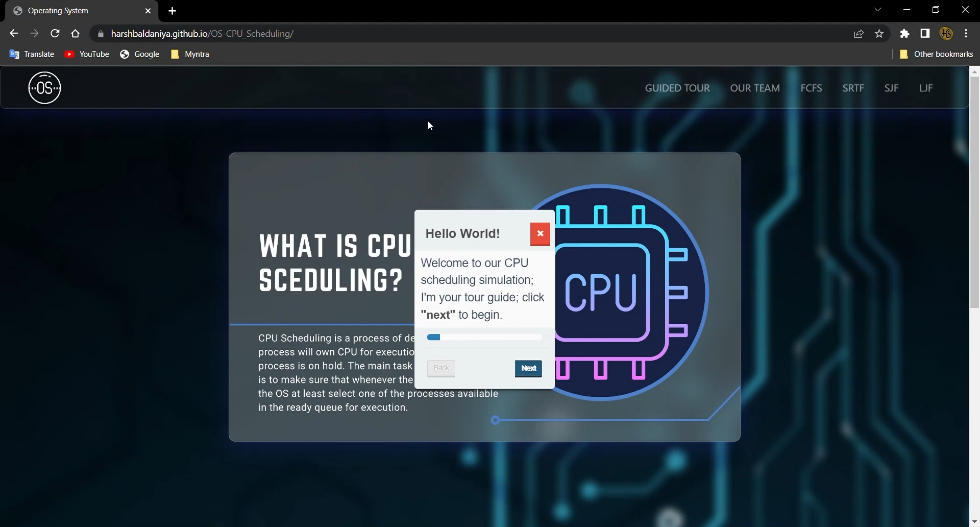Click inside the address bar

point(306,34)
